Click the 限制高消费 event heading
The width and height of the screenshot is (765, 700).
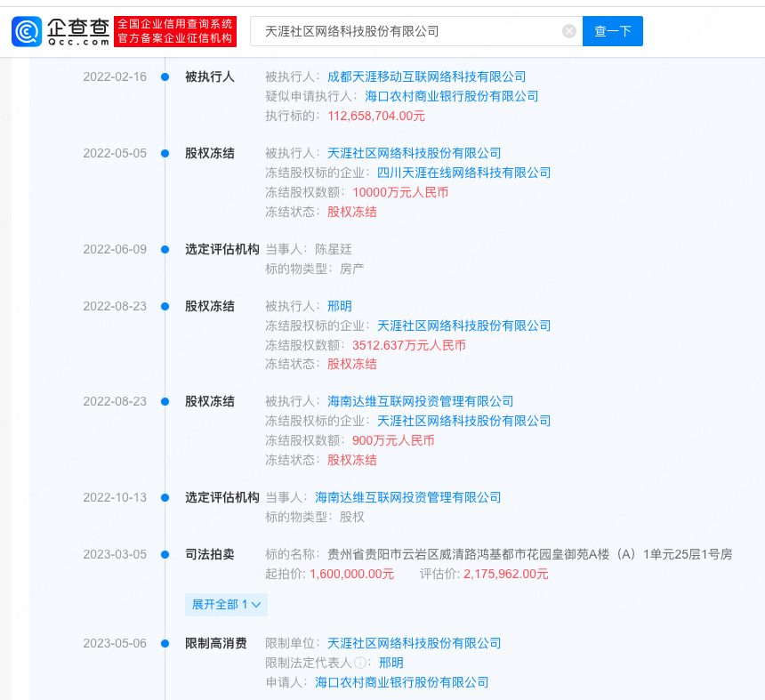[215, 643]
